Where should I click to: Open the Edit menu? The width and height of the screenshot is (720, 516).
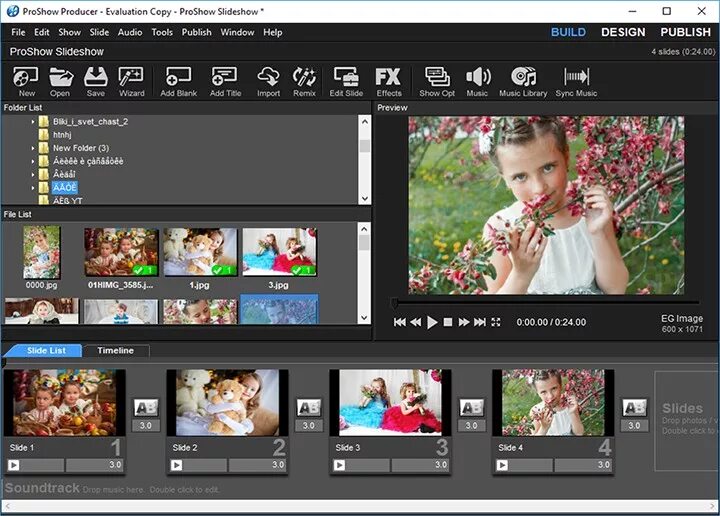coord(41,32)
